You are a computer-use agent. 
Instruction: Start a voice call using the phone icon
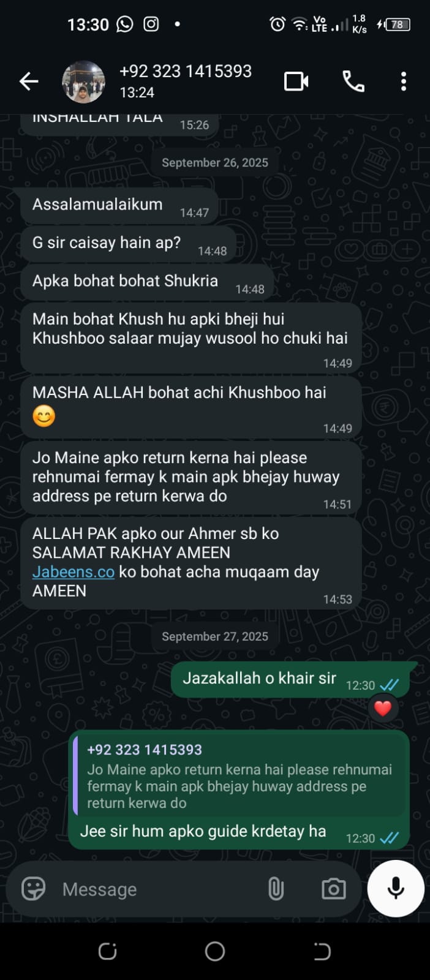pos(353,81)
